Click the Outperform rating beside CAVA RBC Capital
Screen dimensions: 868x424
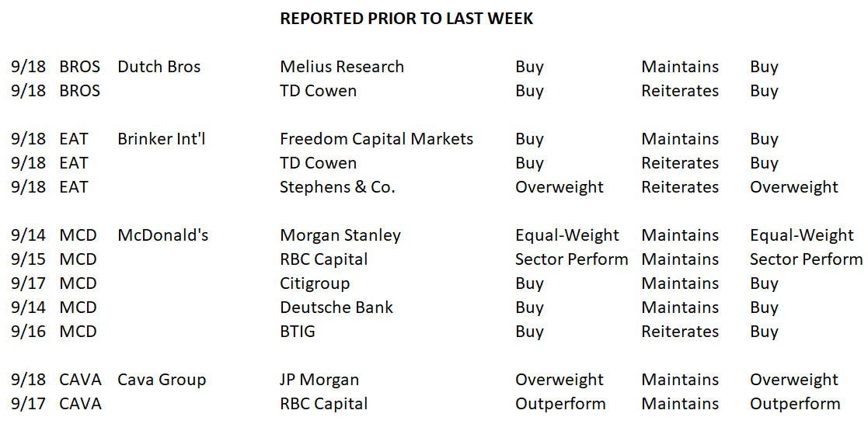pos(560,404)
